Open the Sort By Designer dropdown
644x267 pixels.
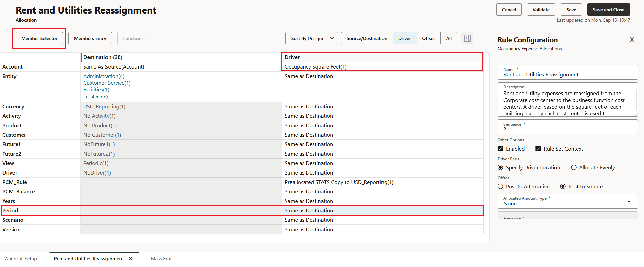click(312, 38)
